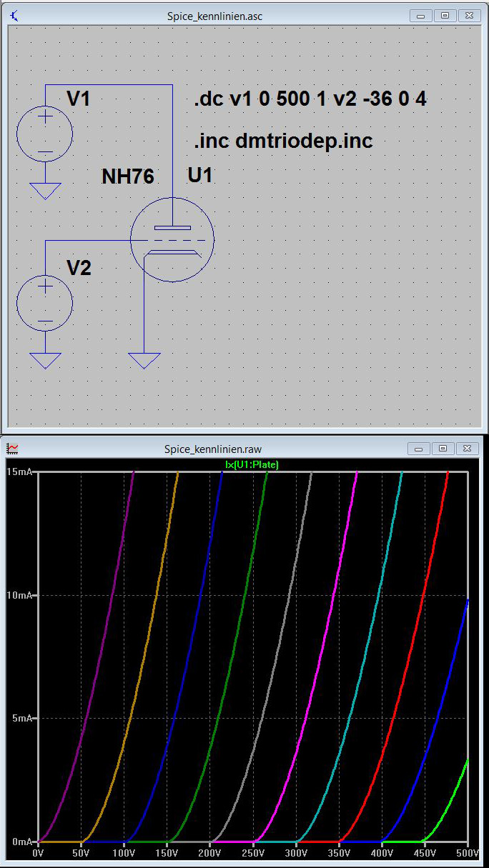Minimize the Spice_kennlinien.raw waveform window
Viewport: 489px width, 868px height.
click(x=420, y=449)
